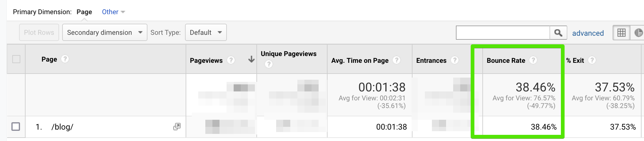The width and height of the screenshot is (644, 141).
Task: Open /blog/ page in new window icon
Action: [x=177, y=127]
